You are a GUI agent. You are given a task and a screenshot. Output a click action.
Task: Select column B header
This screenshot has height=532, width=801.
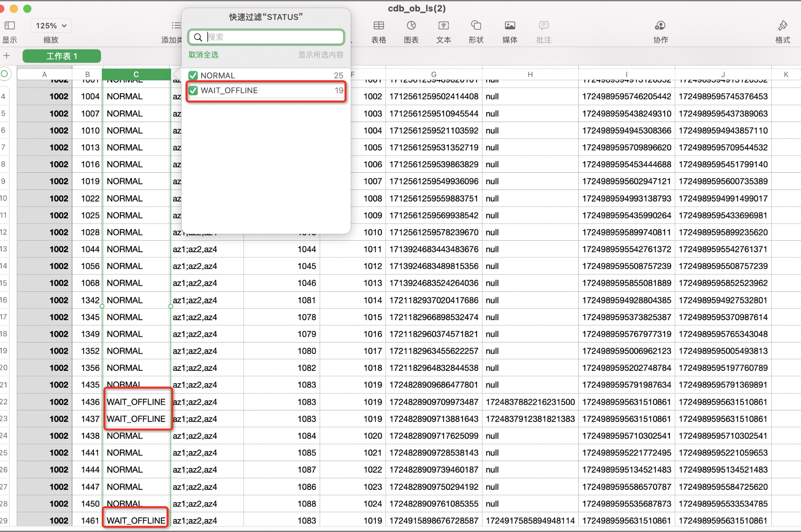coord(87,74)
